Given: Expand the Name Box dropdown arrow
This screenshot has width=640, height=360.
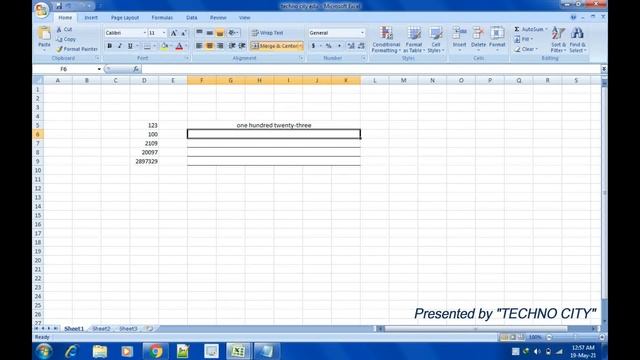Looking at the screenshot, I should 99,69.
